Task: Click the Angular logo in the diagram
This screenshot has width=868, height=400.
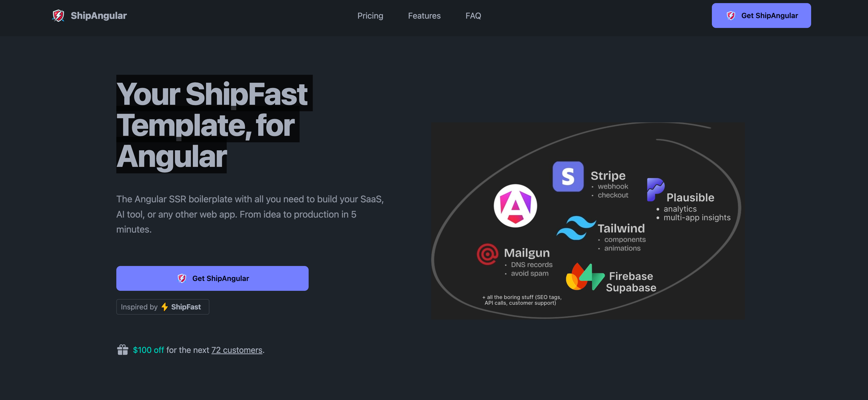Action: (x=515, y=206)
